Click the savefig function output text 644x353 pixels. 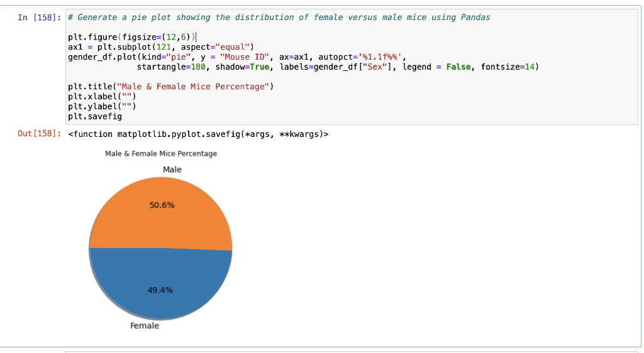198,134
